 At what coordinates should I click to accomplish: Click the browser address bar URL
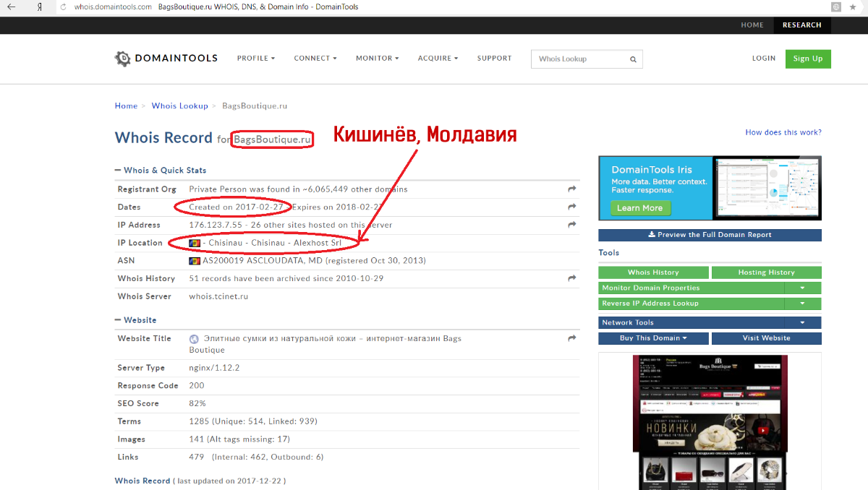coord(113,7)
